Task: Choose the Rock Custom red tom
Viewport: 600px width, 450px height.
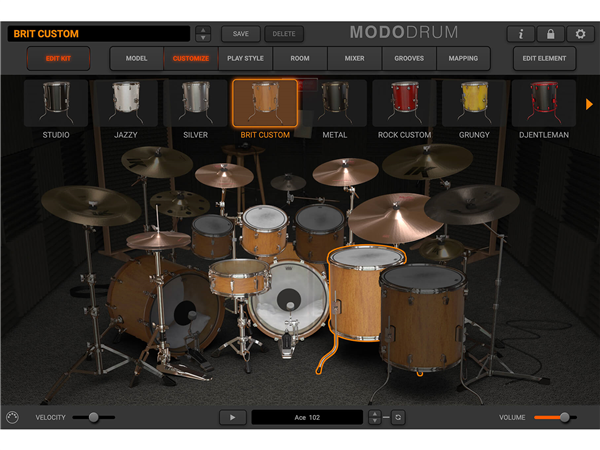Action: pyautogui.click(x=403, y=103)
